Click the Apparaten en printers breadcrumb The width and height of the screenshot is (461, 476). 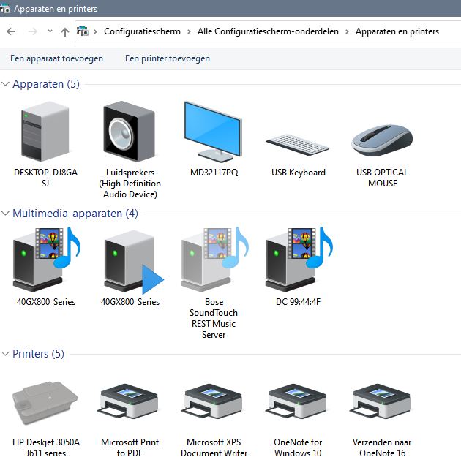click(x=397, y=31)
